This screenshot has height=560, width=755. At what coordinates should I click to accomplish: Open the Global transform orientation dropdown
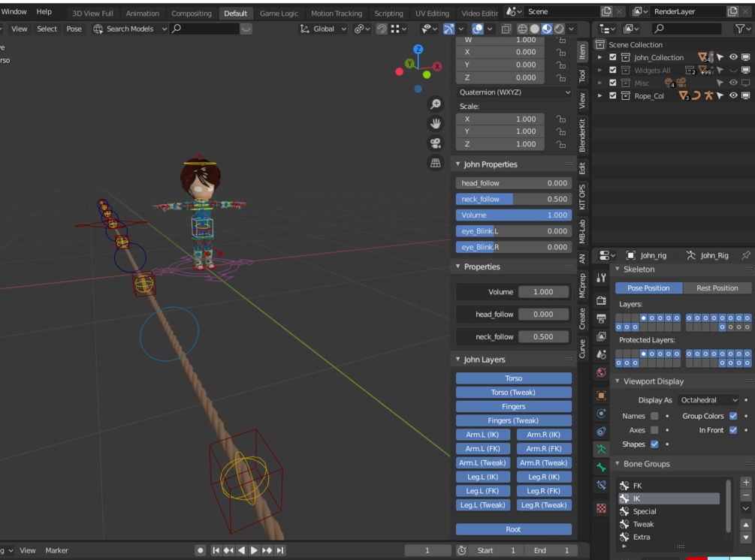tap(323, 29)
